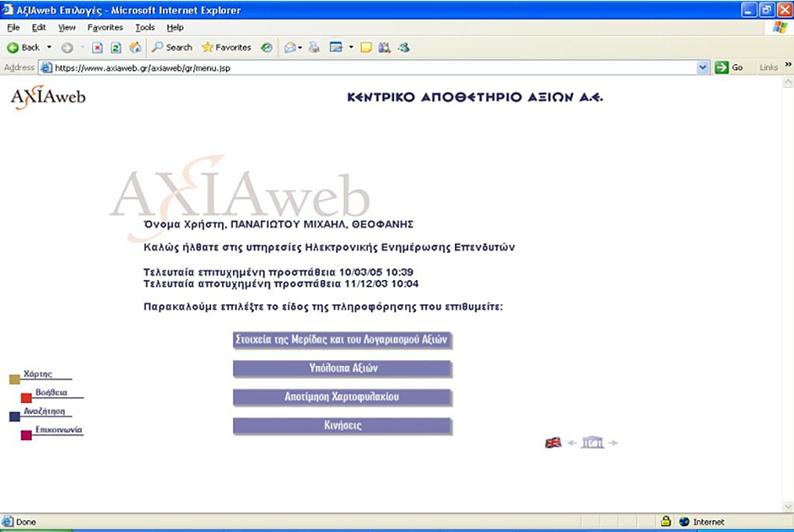The width and height of the screenshot is (794, 532).
Task: Click the Internet Explorer icon in title bar
Action: click(x=8, y=9)
